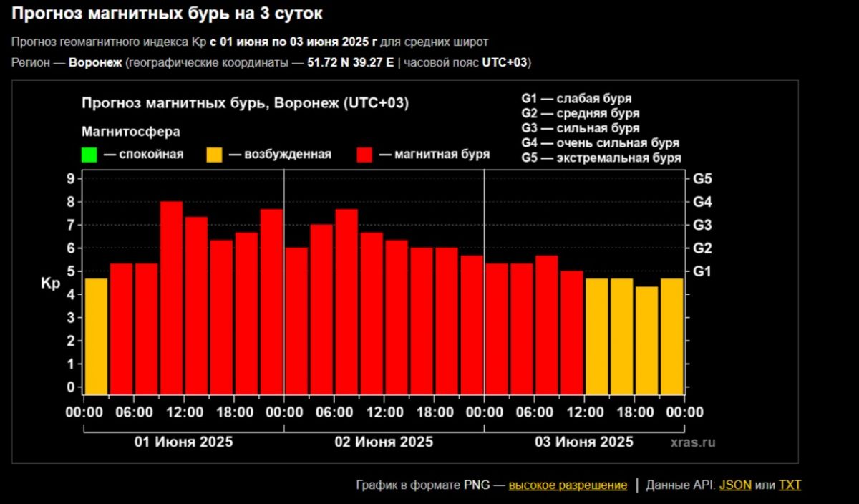Open the TXT API data link
Viewport: 859px width, 504px height.
pos(790,485)
